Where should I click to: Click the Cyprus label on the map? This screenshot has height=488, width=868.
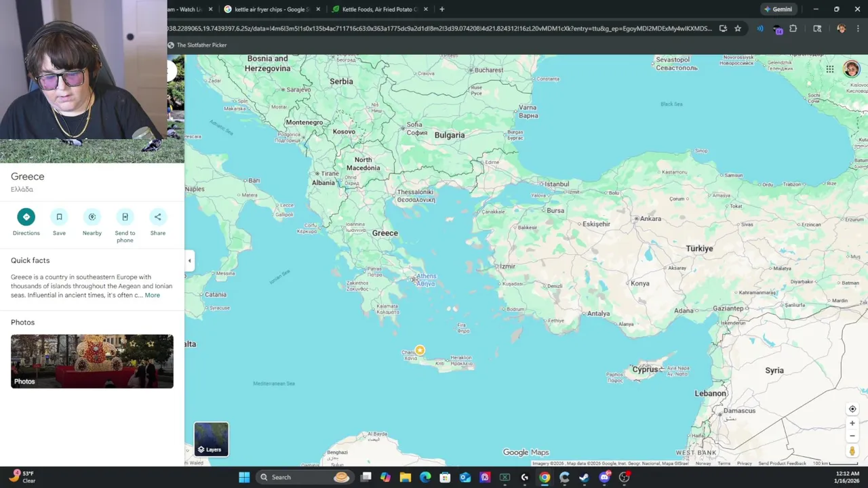coord(645,369)
